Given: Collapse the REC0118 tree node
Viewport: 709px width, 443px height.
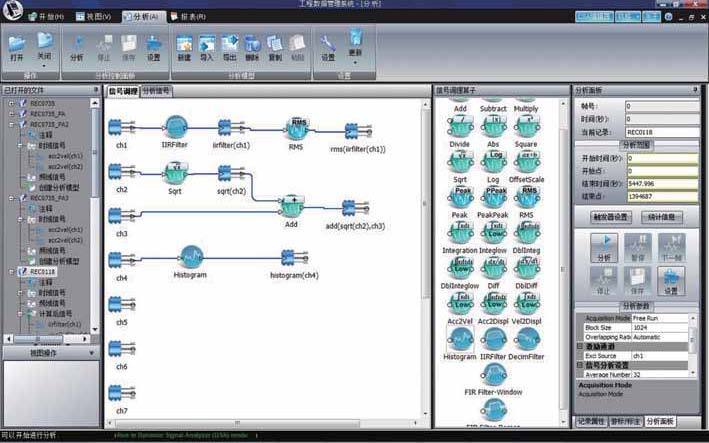Looking at the screenshot, I should pos(11,271).
